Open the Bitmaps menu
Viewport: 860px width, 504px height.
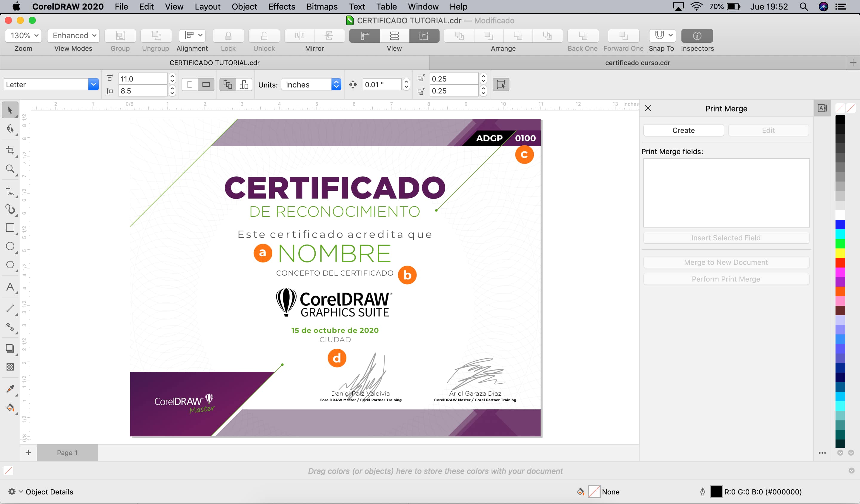[x=322, y=7]
